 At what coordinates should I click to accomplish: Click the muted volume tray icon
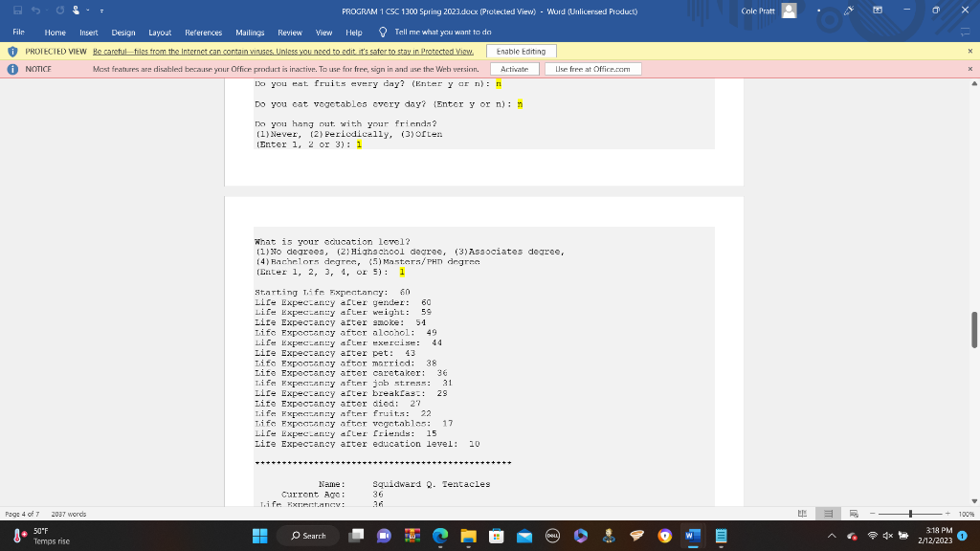887,536
